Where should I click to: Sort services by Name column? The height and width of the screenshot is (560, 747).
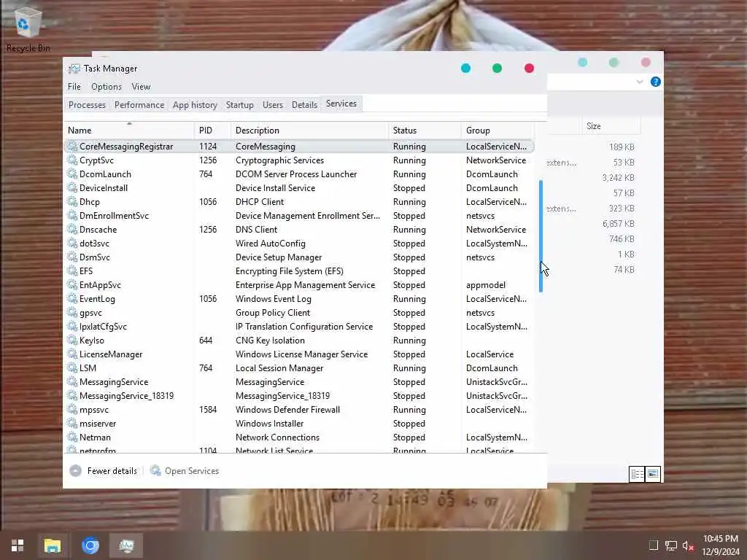(x=128, y=130)
